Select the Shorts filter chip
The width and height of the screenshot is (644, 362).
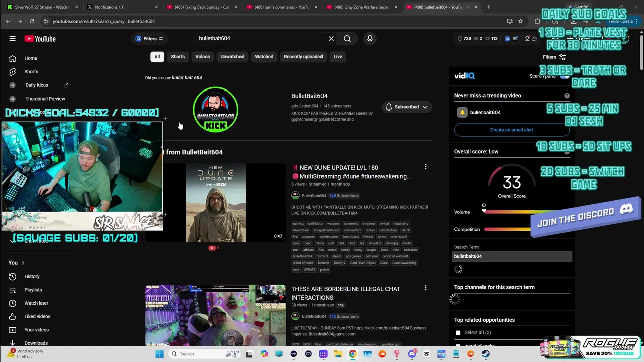[x=178, y=57]
